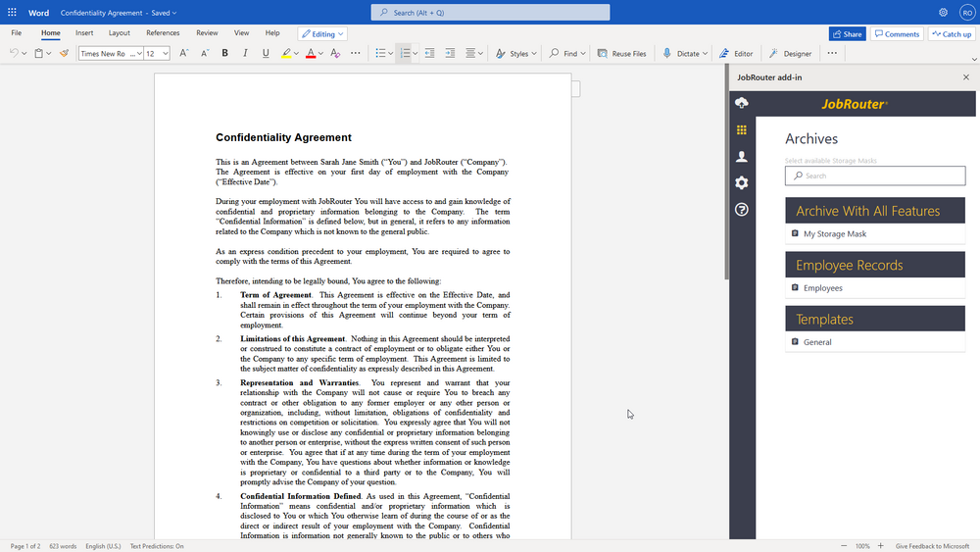Click the paragraph alignment icon
This screenshot has height=552, width=980.
[470, 53]
